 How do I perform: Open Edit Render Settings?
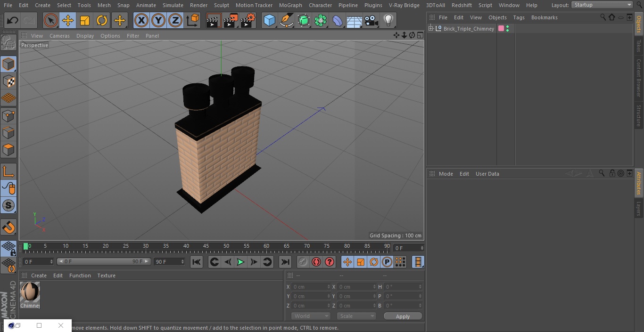point(248,21)
